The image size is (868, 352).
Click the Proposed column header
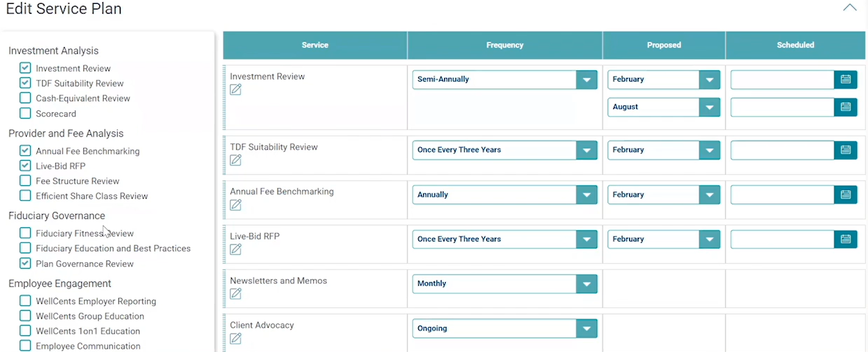[664, 45]
